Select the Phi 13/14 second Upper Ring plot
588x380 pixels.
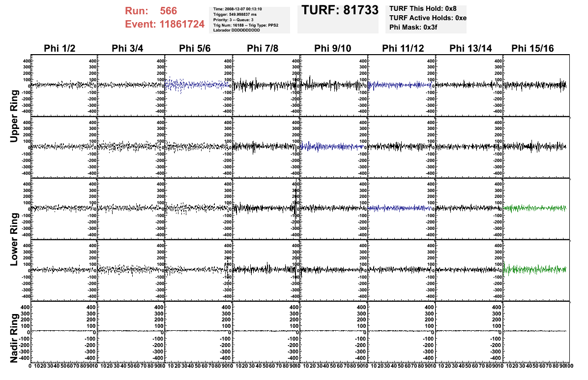click(469, 147)
